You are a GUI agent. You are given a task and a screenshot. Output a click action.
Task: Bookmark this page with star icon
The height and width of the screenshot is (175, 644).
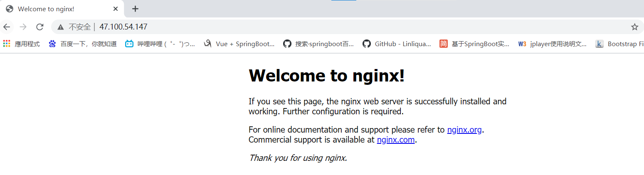pyautogui.click(x=634, y=27)
